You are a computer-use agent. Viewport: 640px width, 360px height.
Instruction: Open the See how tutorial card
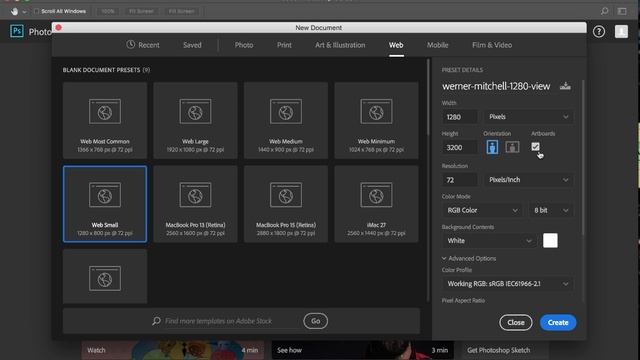coord(362,350)
